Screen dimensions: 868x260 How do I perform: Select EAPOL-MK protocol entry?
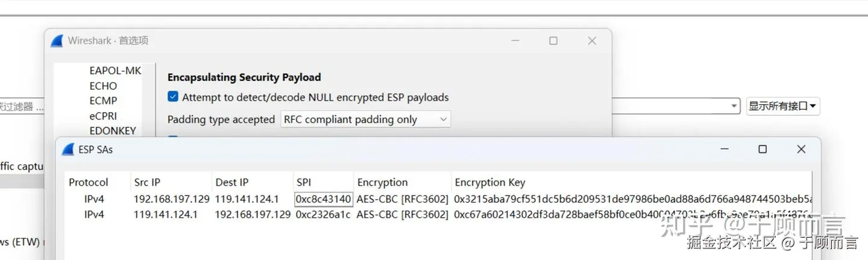(x=115, y=71)
